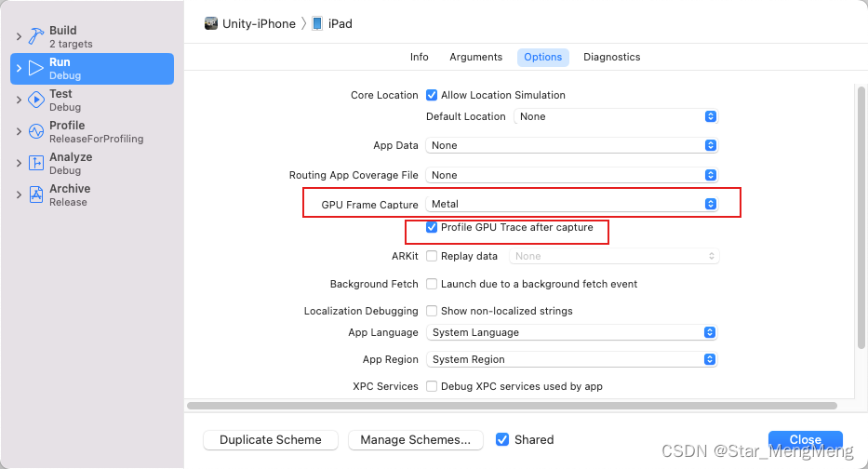Toggle Allow Location Simulation checkbox
The width and height of the screenshot is (868, 469).
[432, 95]
